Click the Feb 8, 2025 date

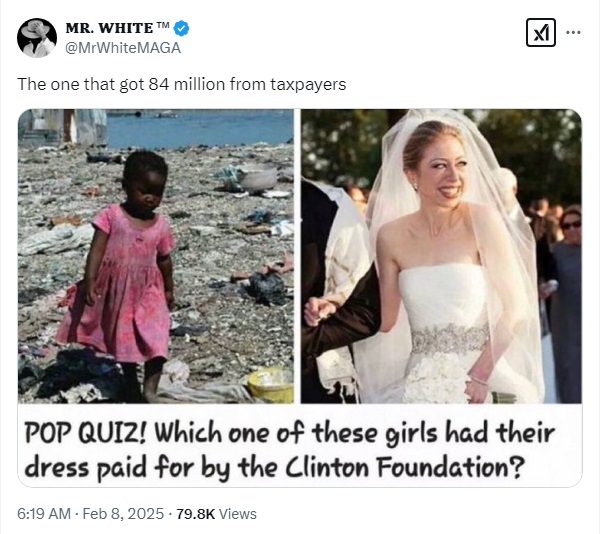pyautogui.click(x=123, y=514)
